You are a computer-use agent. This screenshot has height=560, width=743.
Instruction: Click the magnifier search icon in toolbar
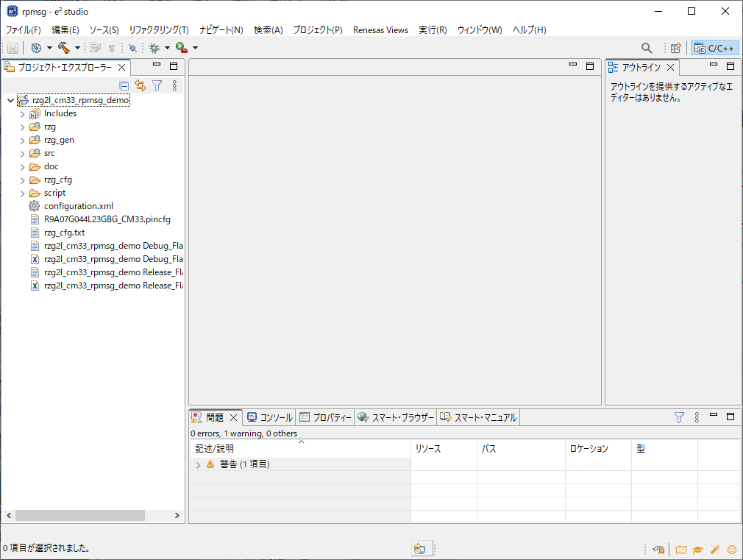click(647, 48)
